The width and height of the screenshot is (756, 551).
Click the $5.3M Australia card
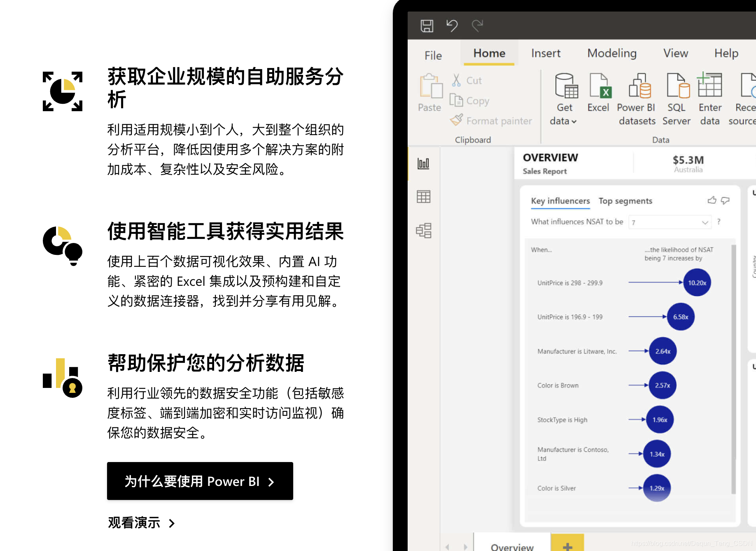pyautogui.click(x=688, y=163)
